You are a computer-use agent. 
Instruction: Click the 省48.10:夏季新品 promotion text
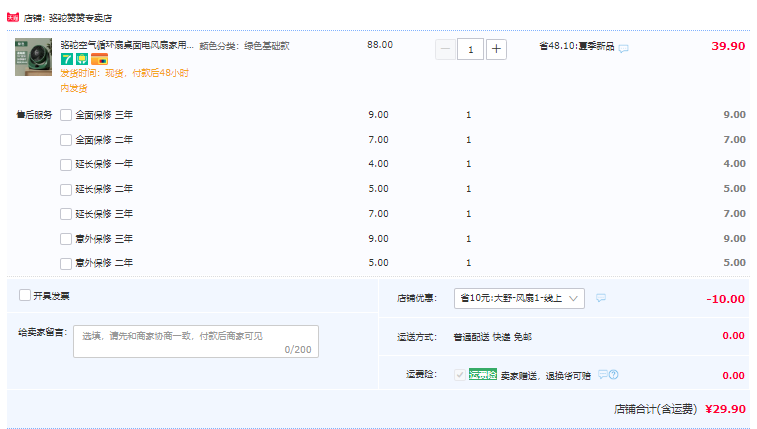pos(576,46)
